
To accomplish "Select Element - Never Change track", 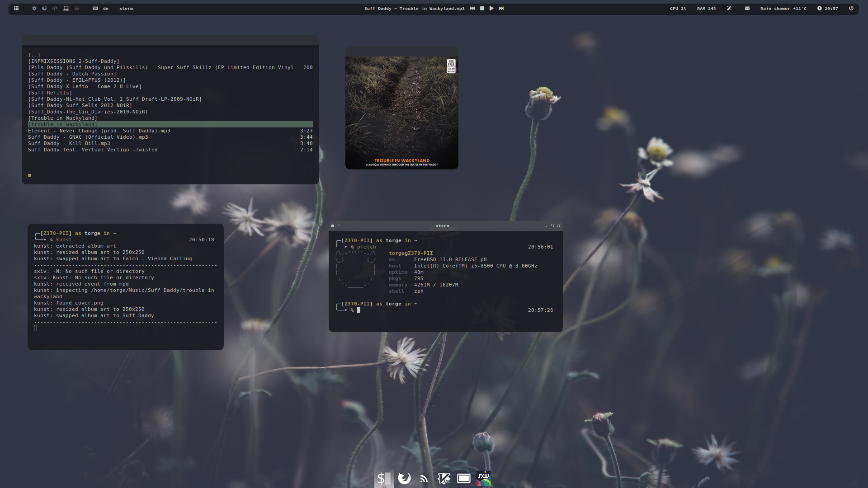I will pos(170,131).
